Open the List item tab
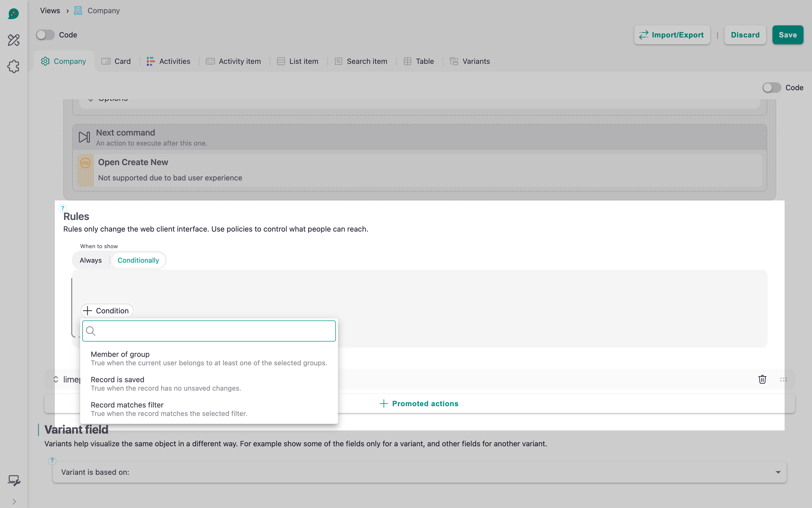 point(298,61)
